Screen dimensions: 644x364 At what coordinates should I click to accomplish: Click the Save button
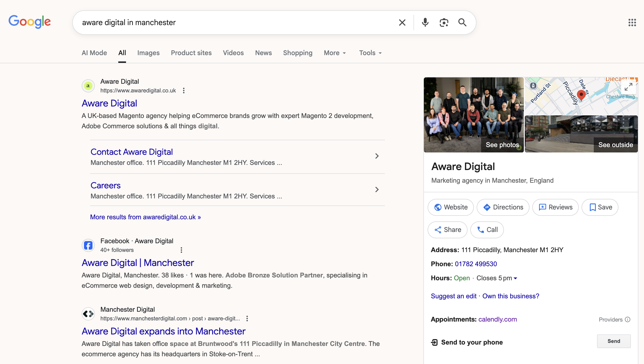[x=600, y=207]
